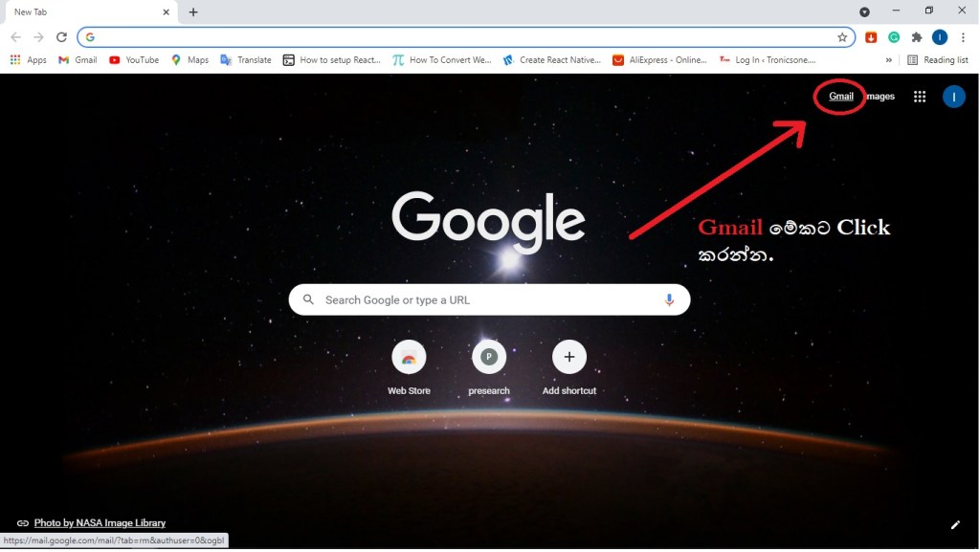980x552 pixels.
Task: Open the YouTube bookmark
Action: [x=134, y=60]
